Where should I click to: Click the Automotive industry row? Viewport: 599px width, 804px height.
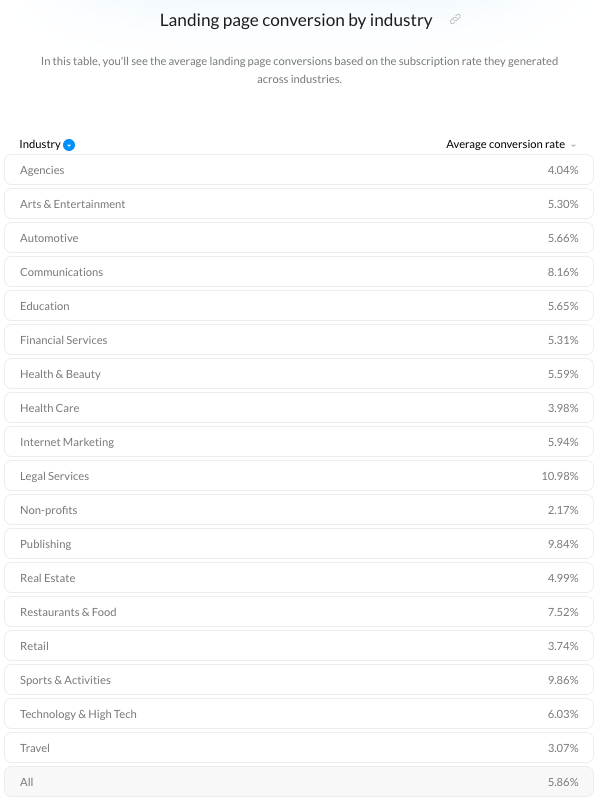pyautogui.click(x=299, y=238)
